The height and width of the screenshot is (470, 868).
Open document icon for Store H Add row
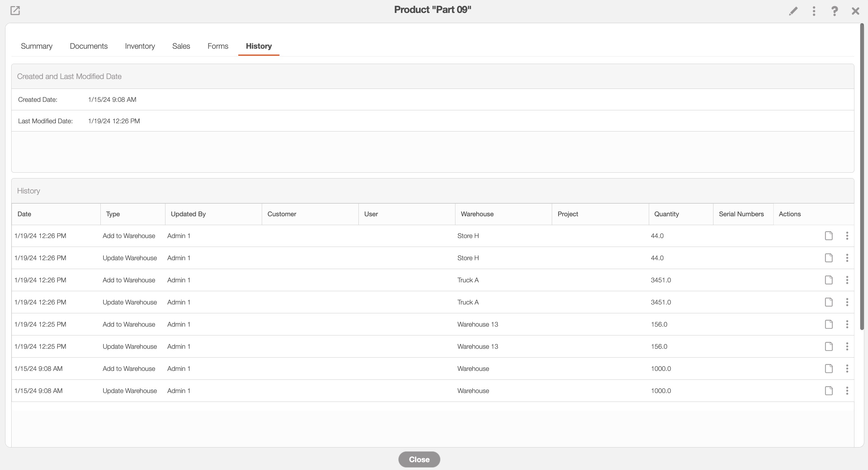pos(829,236)
